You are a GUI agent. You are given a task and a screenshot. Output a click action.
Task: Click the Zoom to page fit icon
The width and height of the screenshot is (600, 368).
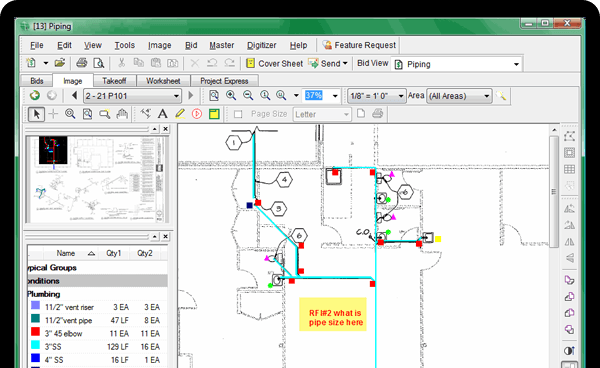[214, 95]
